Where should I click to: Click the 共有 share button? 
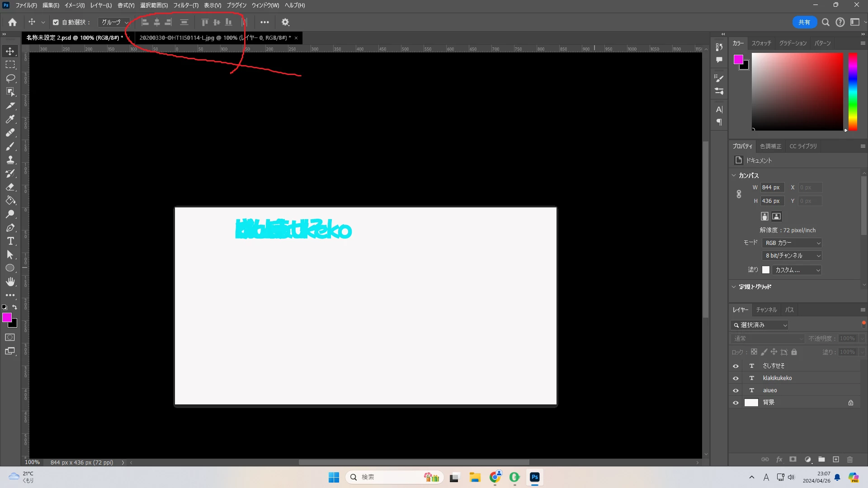[x=804, y=22]
